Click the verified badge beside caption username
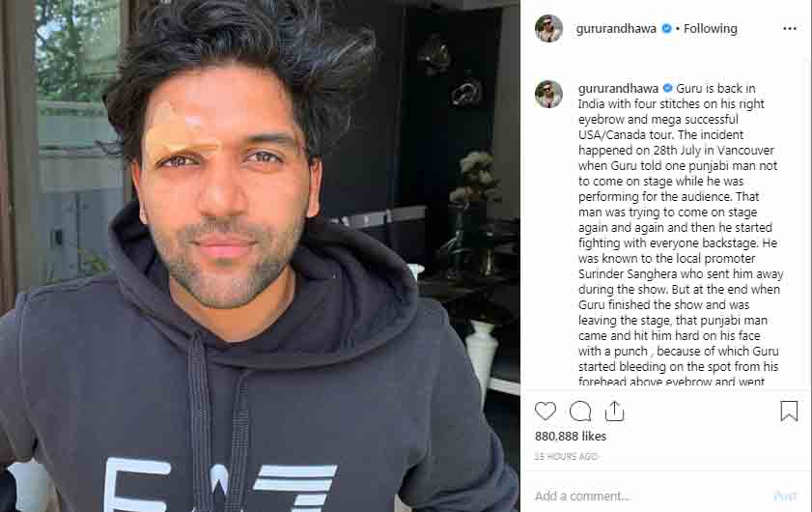Viewport: 812px width, 512px height. (667, 88)
